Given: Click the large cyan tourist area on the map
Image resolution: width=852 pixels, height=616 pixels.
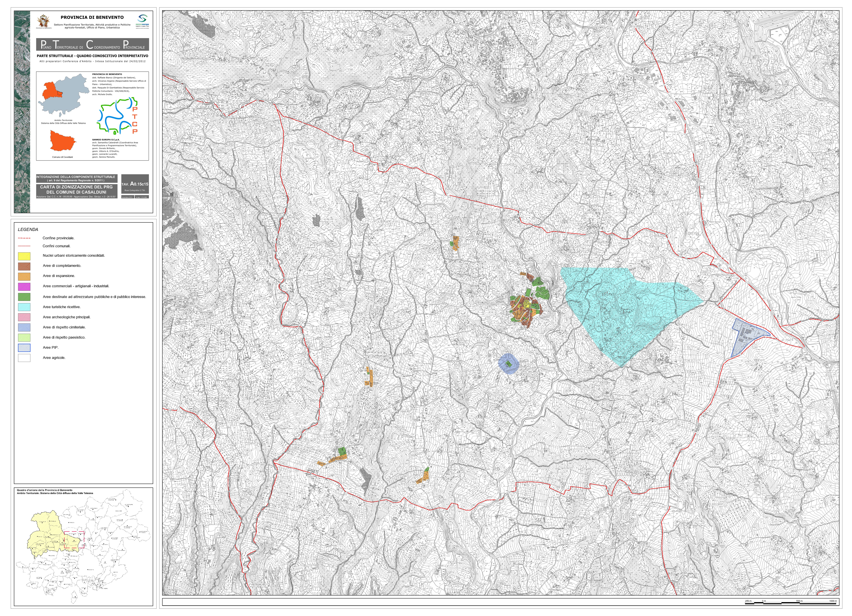Looking at the screenshot, I should pyautogui.click(x=627, y=312).
